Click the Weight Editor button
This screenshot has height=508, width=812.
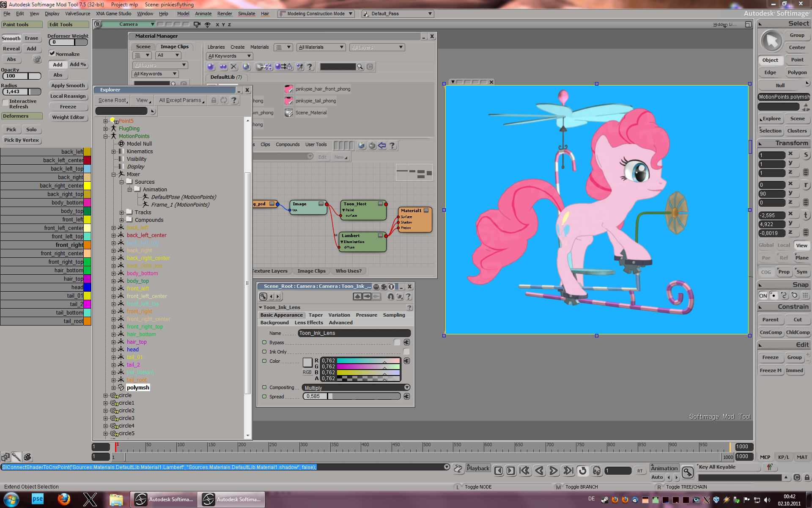[68, 117]
